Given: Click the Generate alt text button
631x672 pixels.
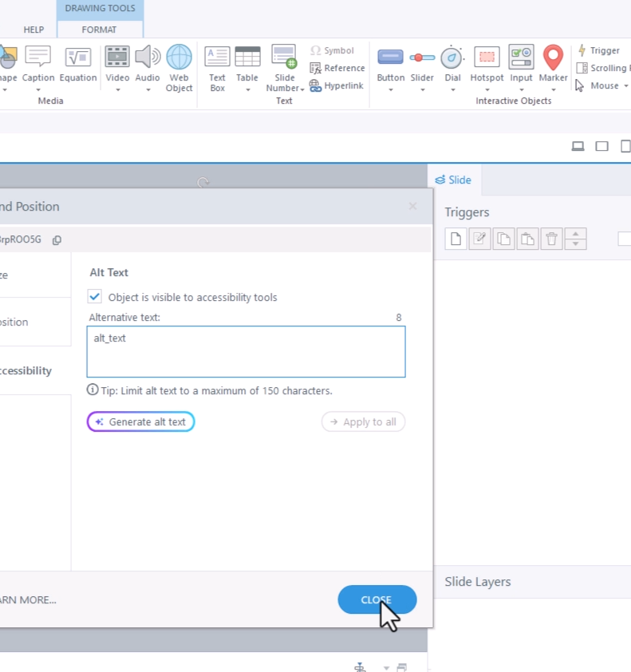Looking at the screenshot, I should click(140, 422).
